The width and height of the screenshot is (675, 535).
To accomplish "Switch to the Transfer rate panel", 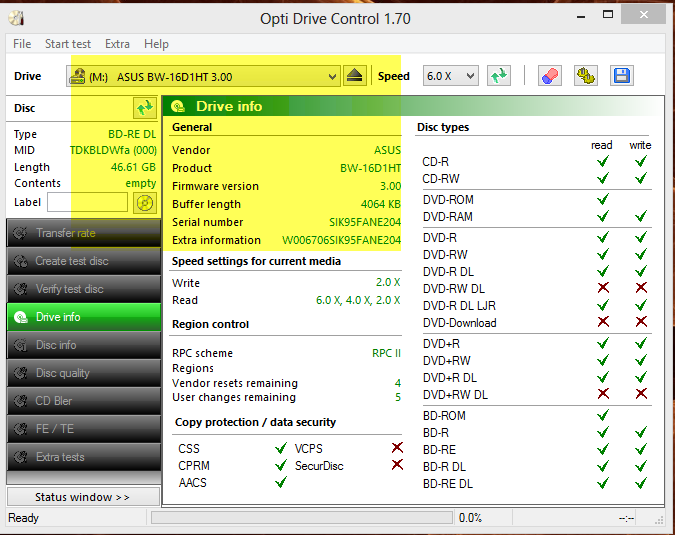I will pyautogui.click(x=84, y=233).
